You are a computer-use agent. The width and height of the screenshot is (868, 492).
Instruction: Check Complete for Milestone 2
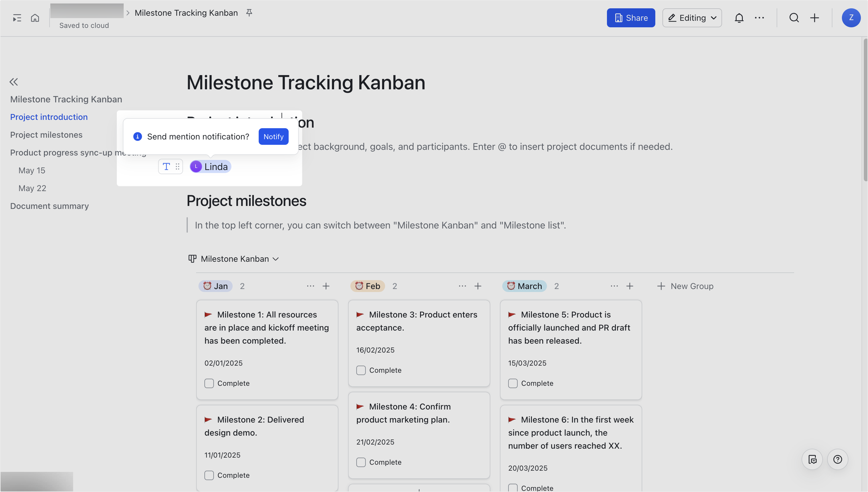[209, 475]
